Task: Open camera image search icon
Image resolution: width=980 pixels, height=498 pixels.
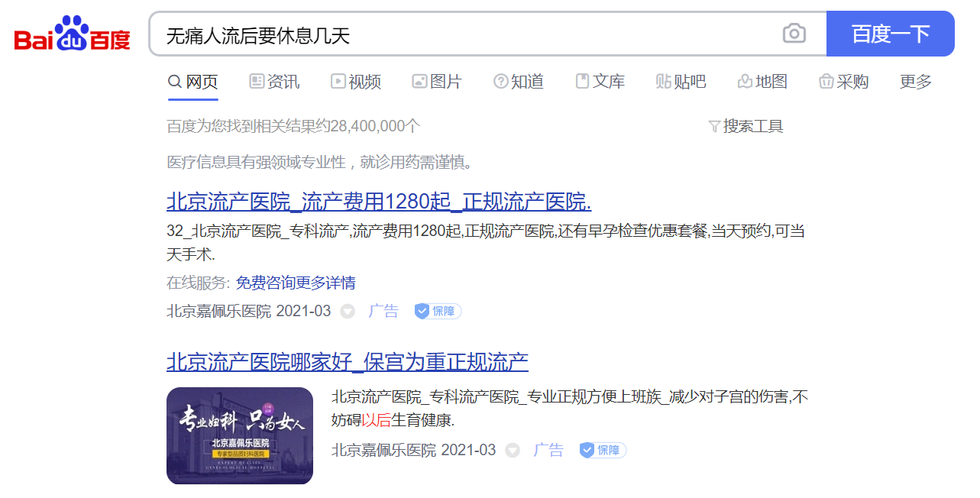Action: (x=794, y=34)
